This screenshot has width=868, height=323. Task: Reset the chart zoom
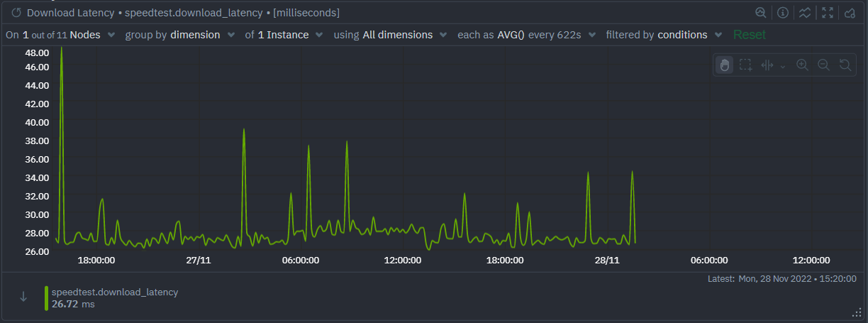pos(845,65)
